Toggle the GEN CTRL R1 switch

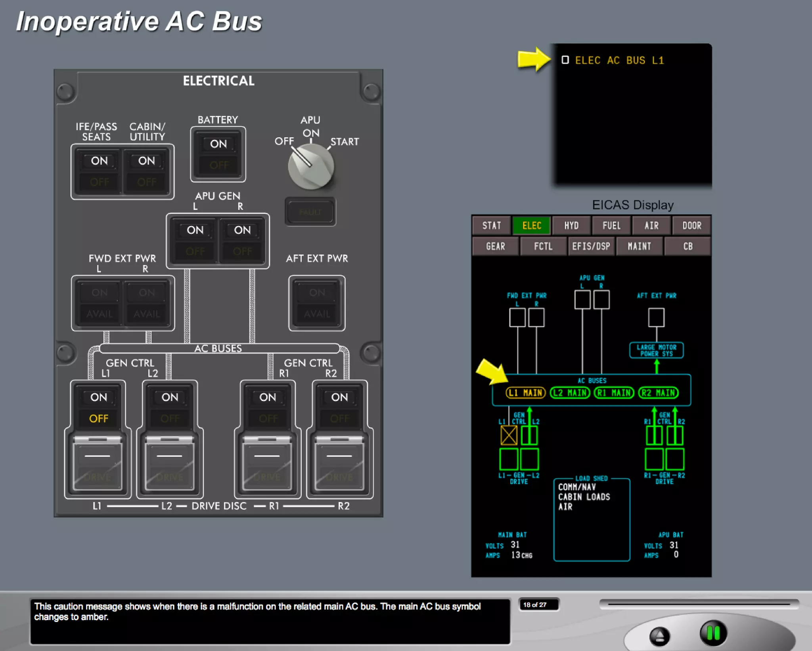click(x=268, y=408)
